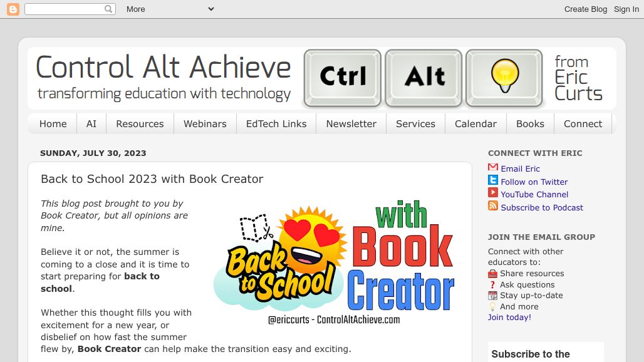The height and width of the screenshot is (362, 644).
Task: Open the Connect tab
Action: click(583, 123)
